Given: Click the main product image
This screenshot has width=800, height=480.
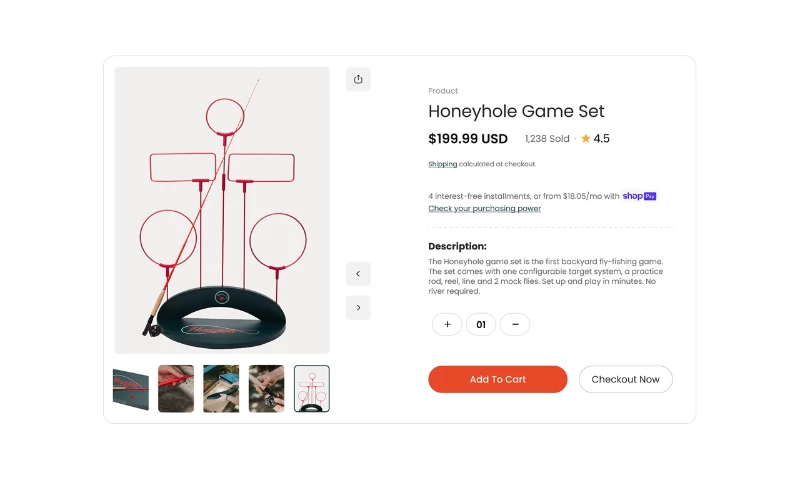Looking at the screenshot, I should click(222, 210).
